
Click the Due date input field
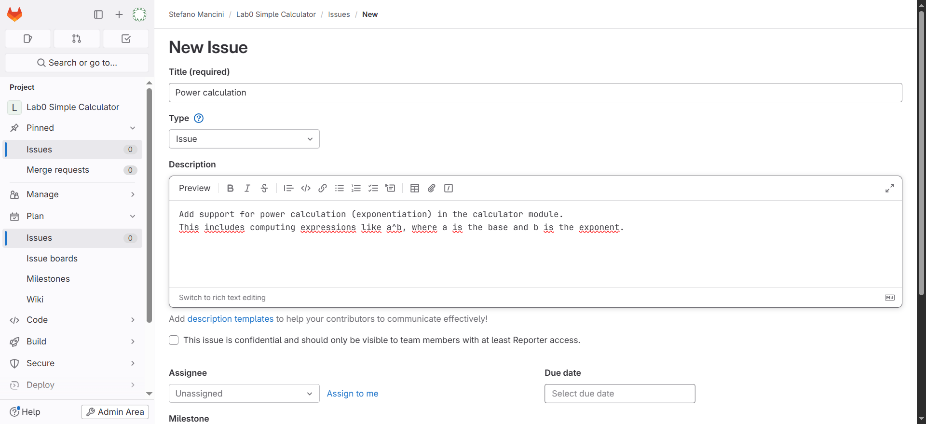click(619, 394)
